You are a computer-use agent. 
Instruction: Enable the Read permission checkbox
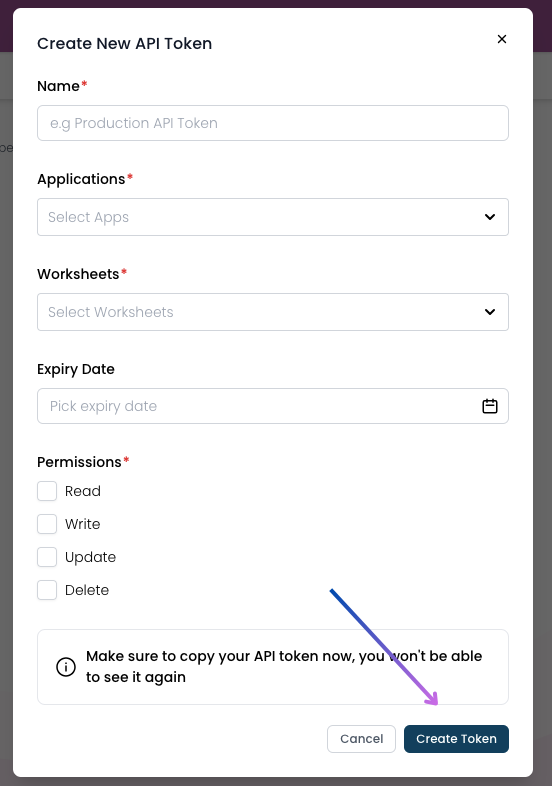[47, 491]
